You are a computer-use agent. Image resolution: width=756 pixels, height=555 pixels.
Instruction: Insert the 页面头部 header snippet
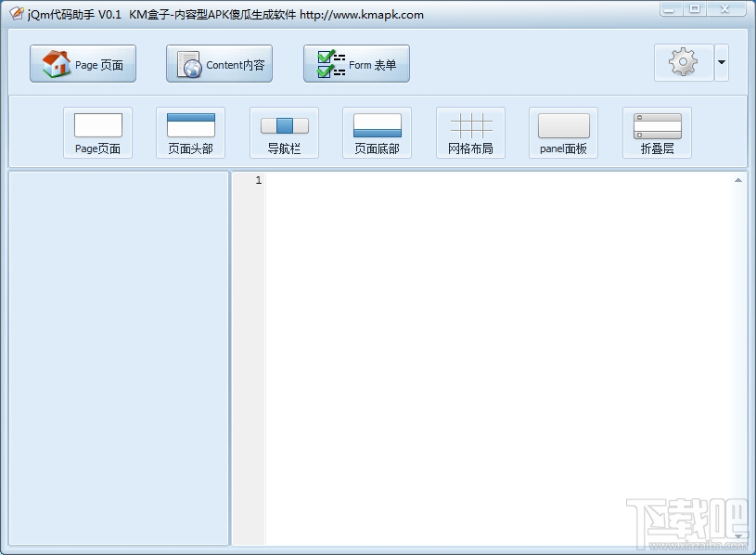pos(190,133)
